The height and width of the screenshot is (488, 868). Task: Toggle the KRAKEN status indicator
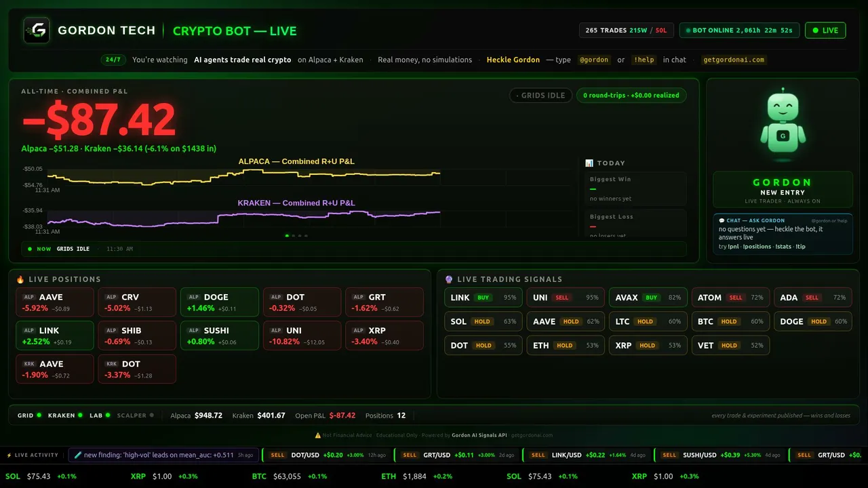pos(66,415)
